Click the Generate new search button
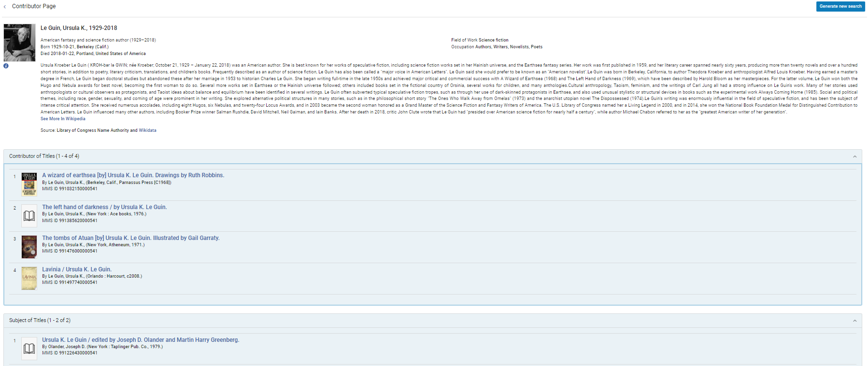The width and height of the screenshot is (868, 366). click(840, 6)
